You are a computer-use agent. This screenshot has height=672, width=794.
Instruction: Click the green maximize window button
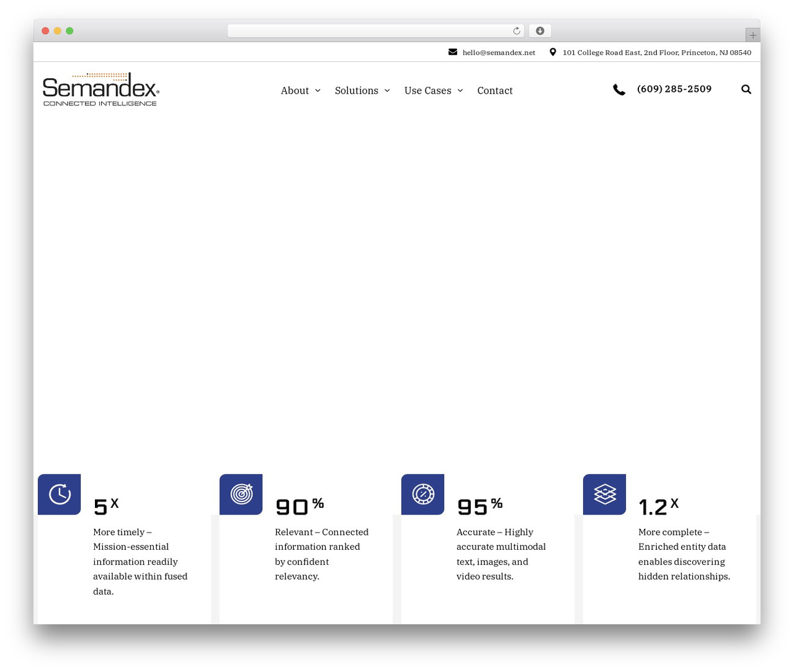click(x=69, y=31)
